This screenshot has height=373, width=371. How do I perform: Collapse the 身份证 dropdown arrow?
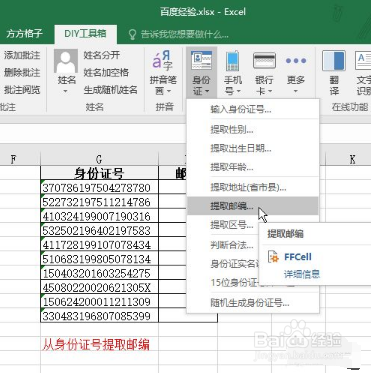coord(207,91)
